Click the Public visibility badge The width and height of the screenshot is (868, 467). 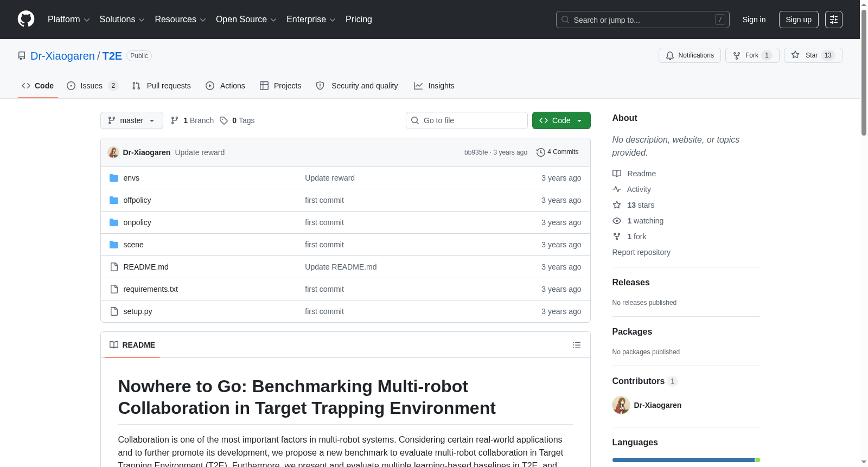tap(139, 56)
